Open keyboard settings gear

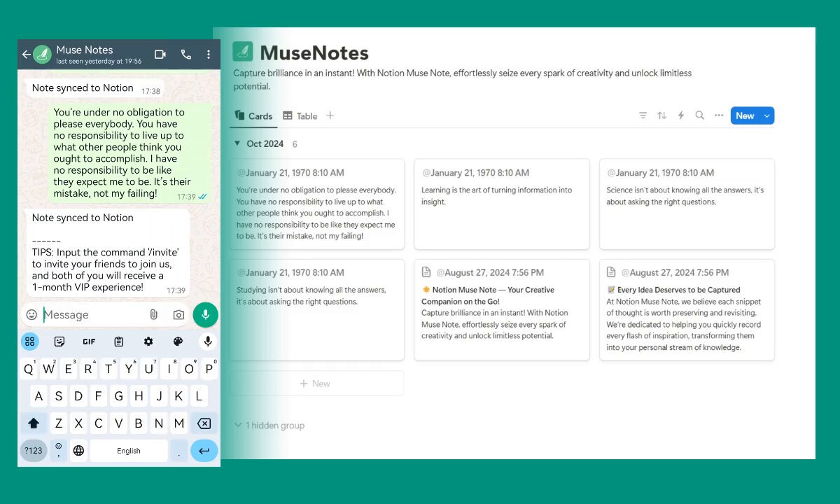(x=148, y=342)
